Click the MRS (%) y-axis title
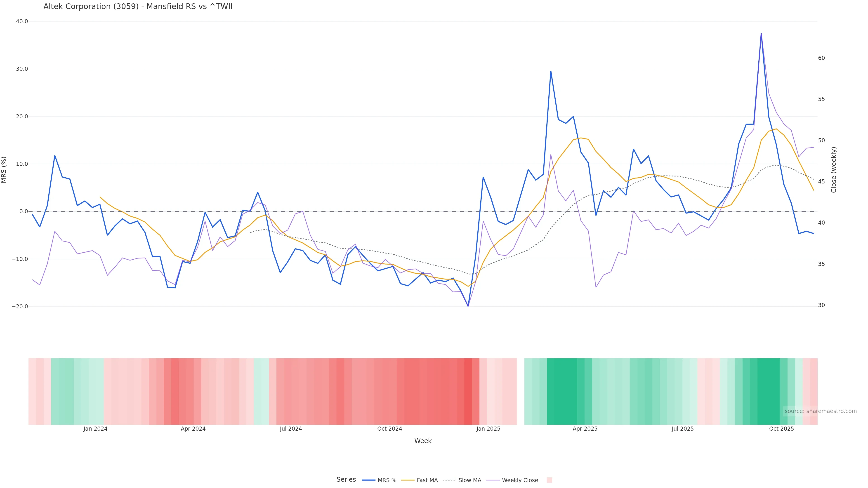The height and width of the screenshot is (488, 868). coord(4,170)
